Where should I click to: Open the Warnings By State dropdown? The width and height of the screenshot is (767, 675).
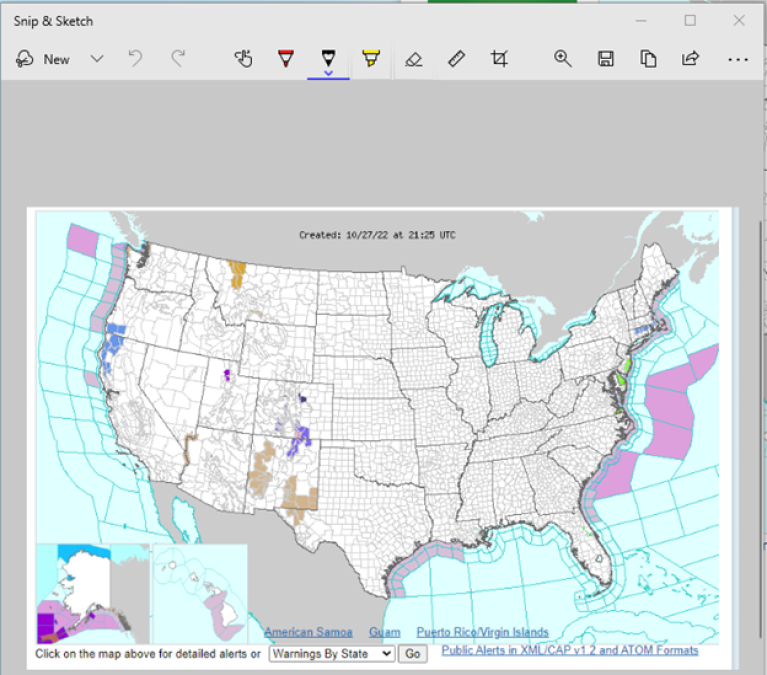[332, 654]
